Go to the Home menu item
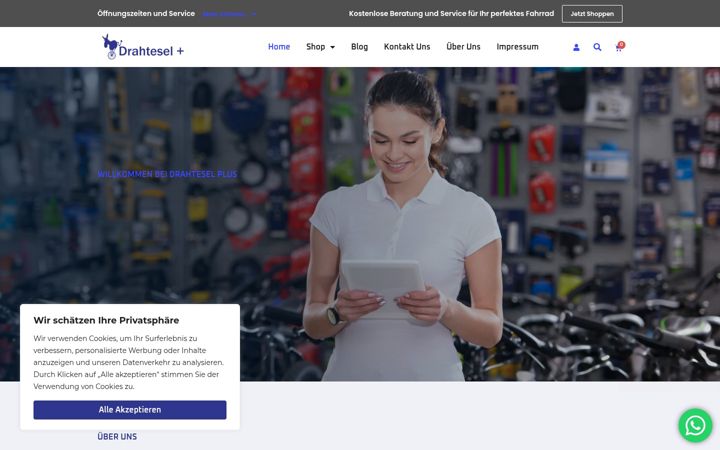This screenshot has height=450, width=720. pos(279,46)
